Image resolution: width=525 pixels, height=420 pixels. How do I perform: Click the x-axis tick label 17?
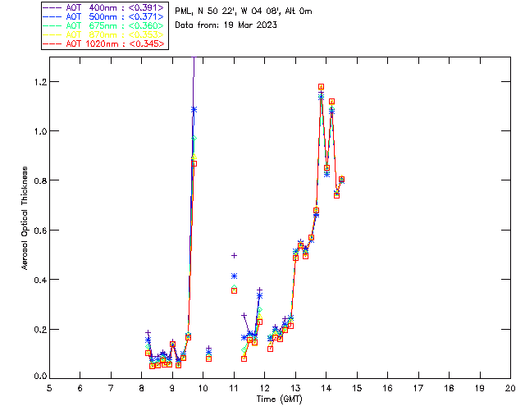[x=418, y=388]
